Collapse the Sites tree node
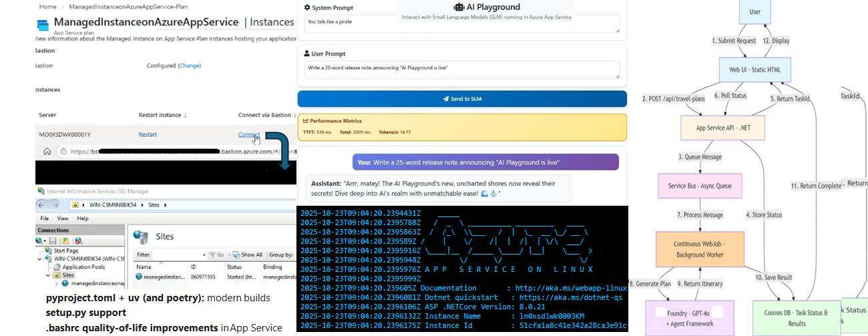This screenshot has width=868, height=336. pos(48,275)
